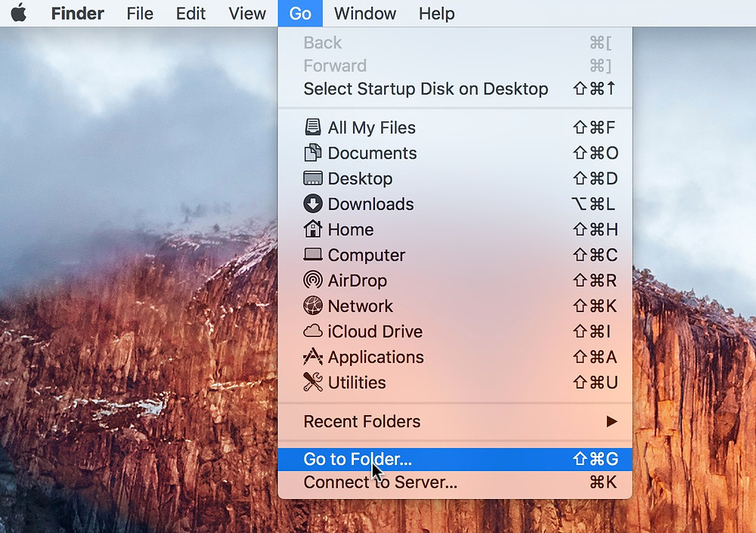The height and width of the screenshot is (533, 756).
Task: Choose Recent Folders menu item
Action: click(x=455, y=422)
